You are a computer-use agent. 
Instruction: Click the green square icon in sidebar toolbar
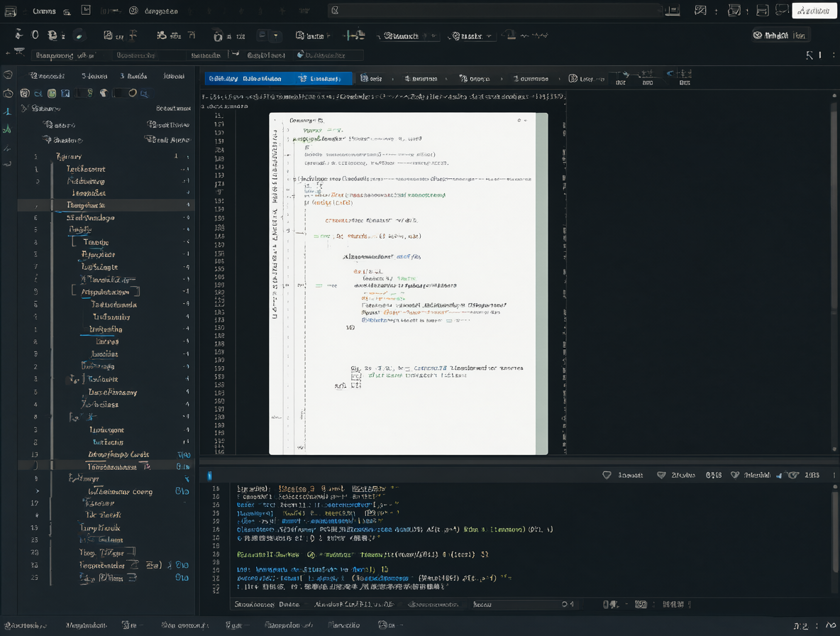[51, 93]
